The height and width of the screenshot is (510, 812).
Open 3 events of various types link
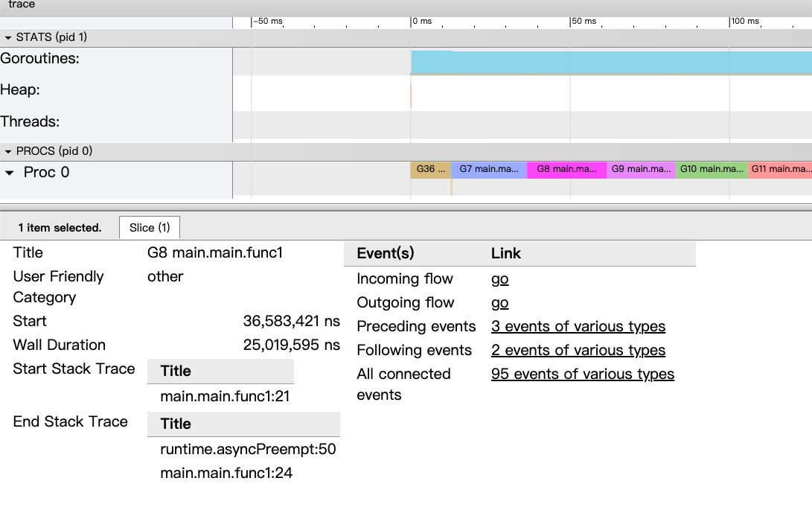point(578,327)
